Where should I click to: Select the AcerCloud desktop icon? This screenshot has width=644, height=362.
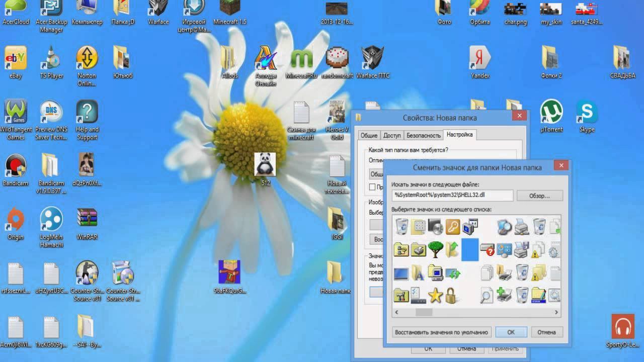pos(16,13)
